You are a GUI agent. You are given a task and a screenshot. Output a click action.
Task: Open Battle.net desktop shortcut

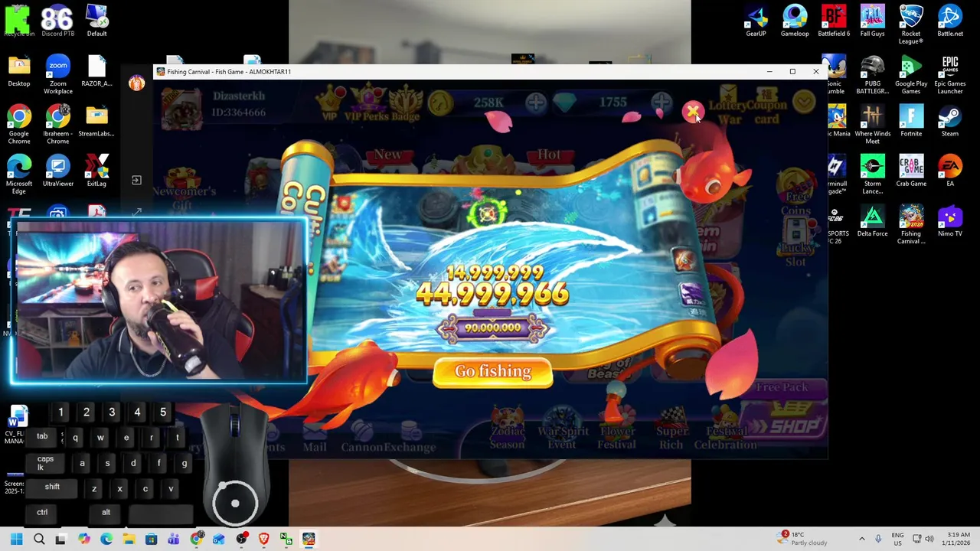(x=950, y=21)
